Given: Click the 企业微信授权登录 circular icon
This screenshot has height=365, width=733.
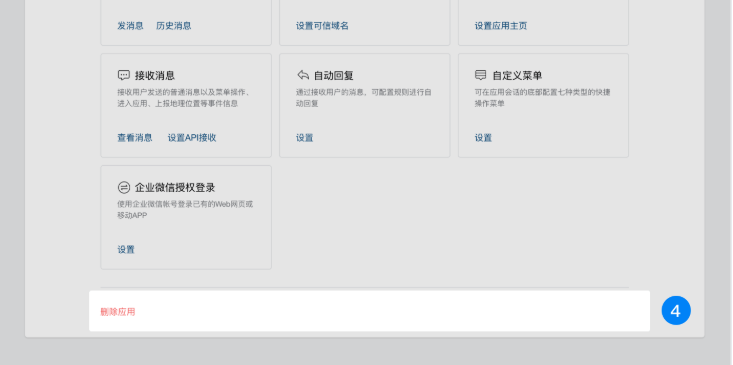Looking at the screenshot, I should click(123, 187).
